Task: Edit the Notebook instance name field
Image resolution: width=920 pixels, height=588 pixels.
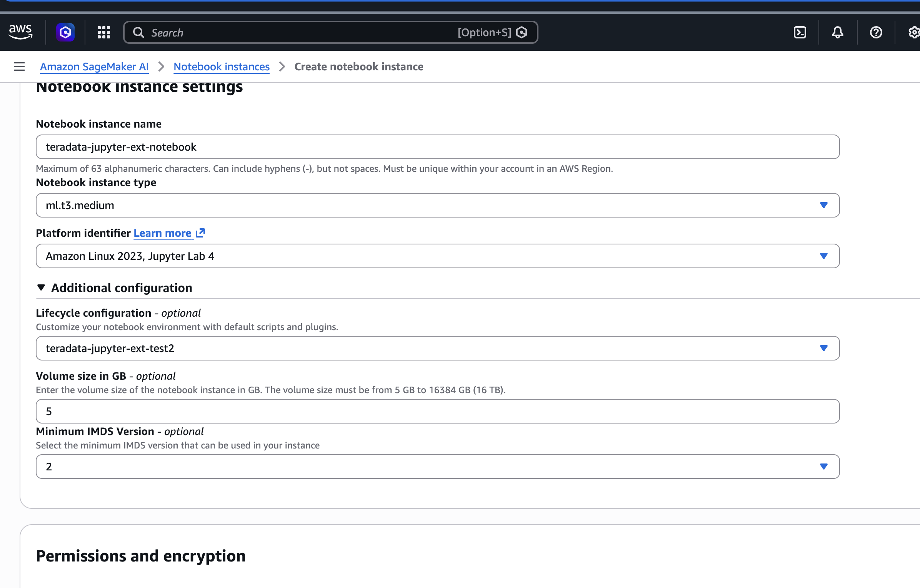Action: click(438, 147)
